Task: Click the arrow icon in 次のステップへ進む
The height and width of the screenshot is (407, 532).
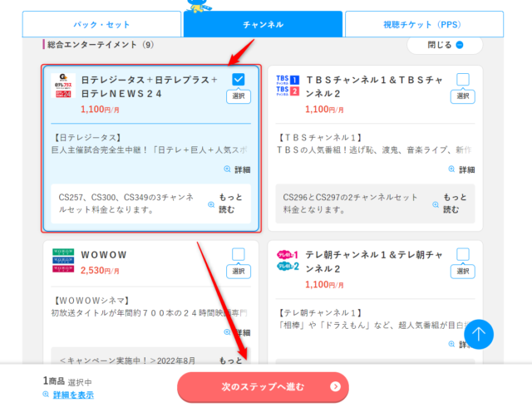Action: click(335, 387)
